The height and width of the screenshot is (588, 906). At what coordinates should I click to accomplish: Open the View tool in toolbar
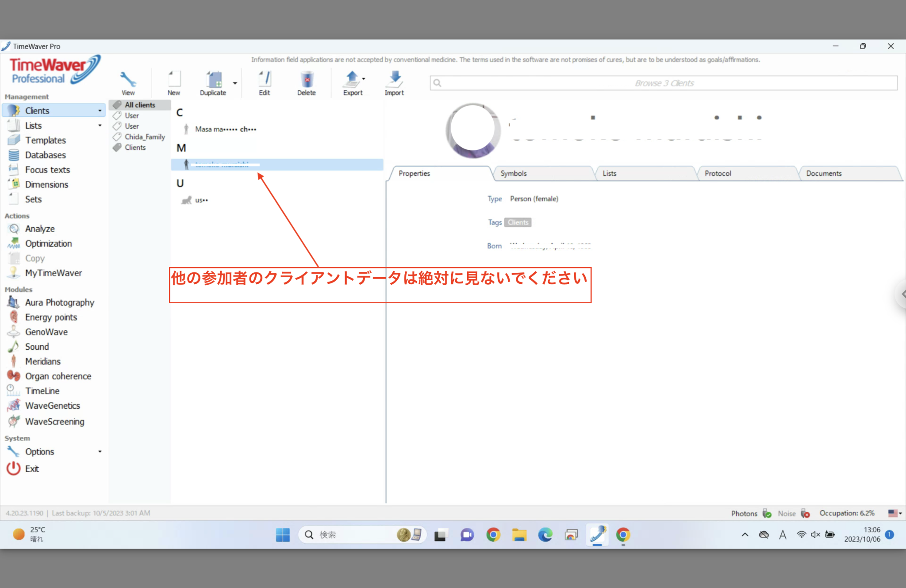coord(128,83)
